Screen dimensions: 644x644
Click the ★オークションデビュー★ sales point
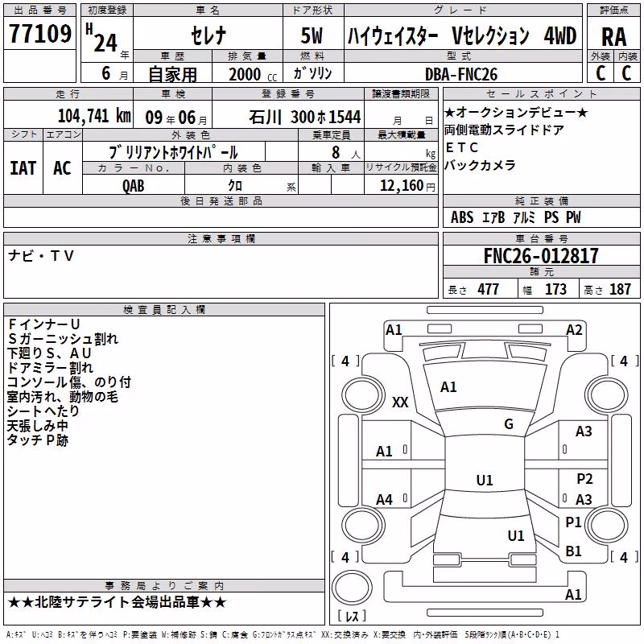(516, 113)
